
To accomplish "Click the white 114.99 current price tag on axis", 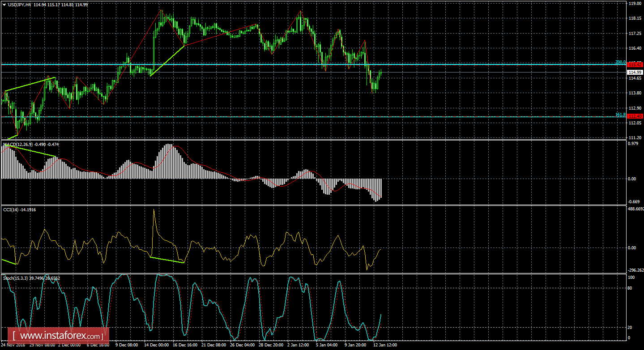I will pos(635,72).
